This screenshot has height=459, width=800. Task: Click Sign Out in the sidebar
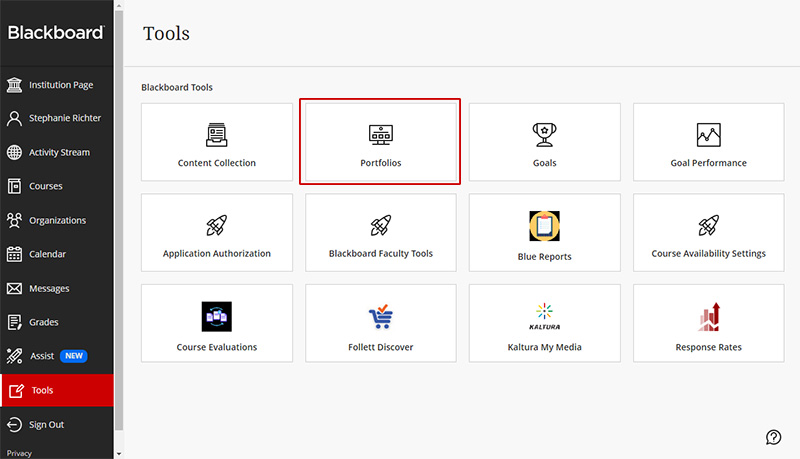click(46, 424)
